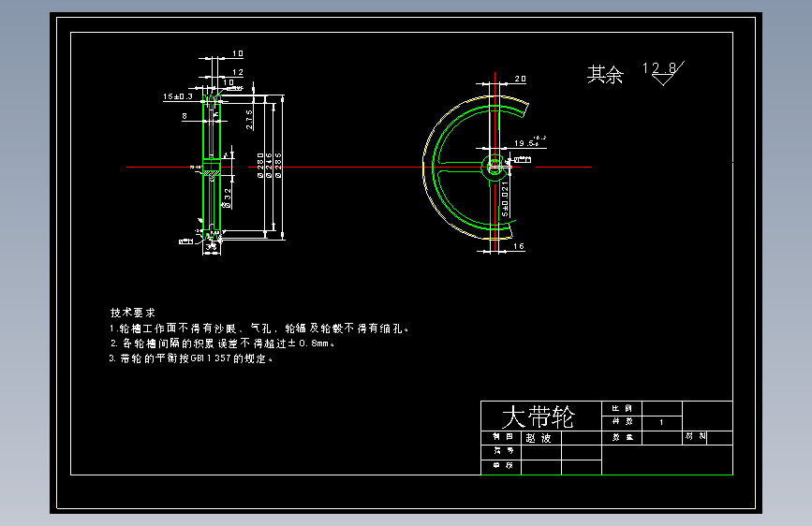Click the 15±0.3 dimension label

178,96
